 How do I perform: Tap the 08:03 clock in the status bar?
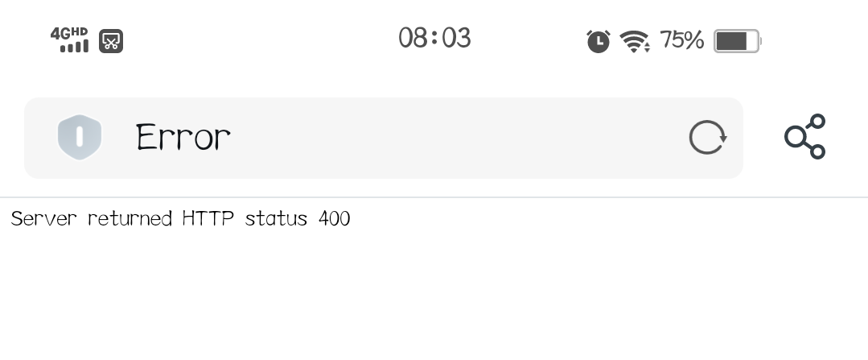(x=434, y=39)
